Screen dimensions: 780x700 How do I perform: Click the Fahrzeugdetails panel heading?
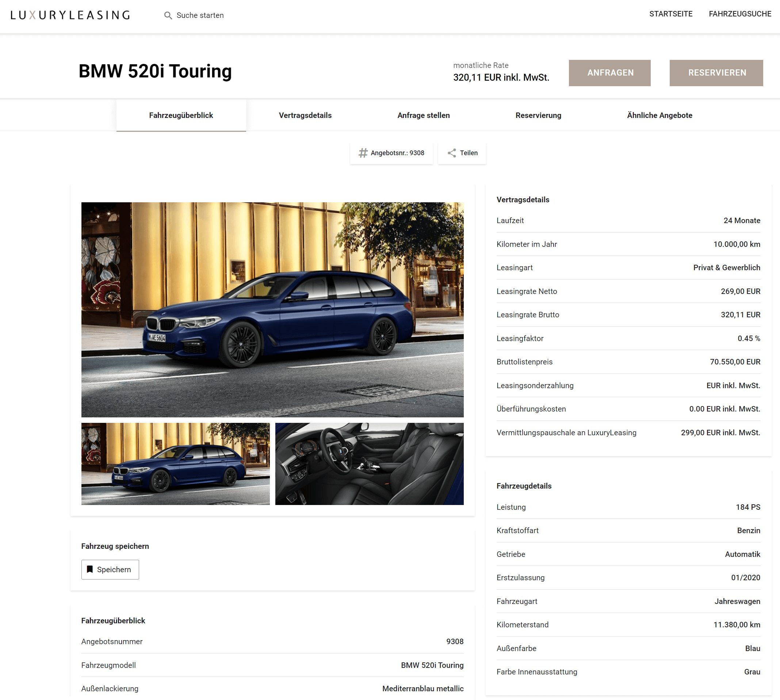click(x=524, y=486)
